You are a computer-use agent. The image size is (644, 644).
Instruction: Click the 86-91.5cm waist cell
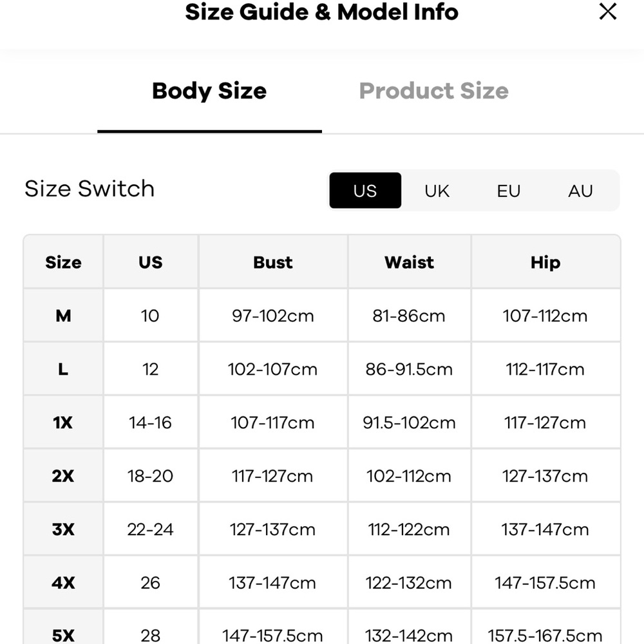pyautogui.click(x=409, y=369)
